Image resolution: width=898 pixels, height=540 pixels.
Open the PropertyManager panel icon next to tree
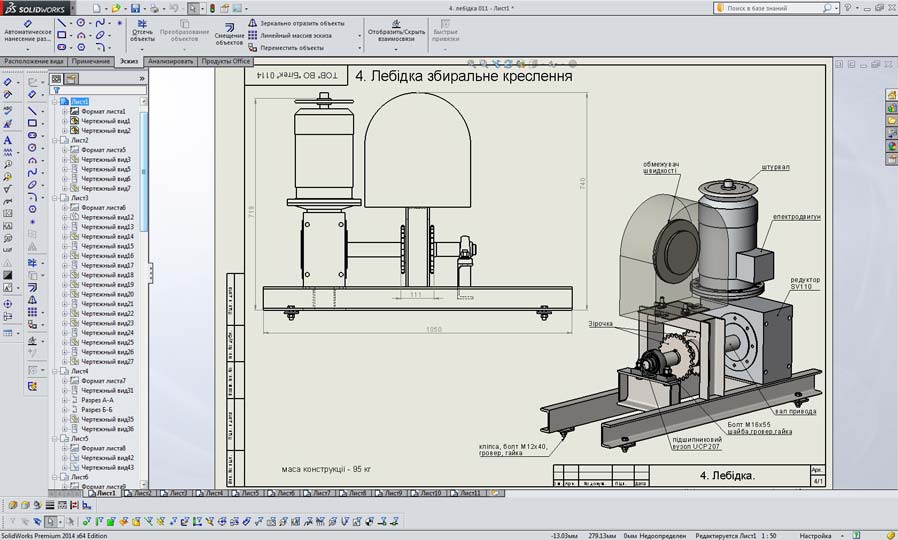pos(71,78)
